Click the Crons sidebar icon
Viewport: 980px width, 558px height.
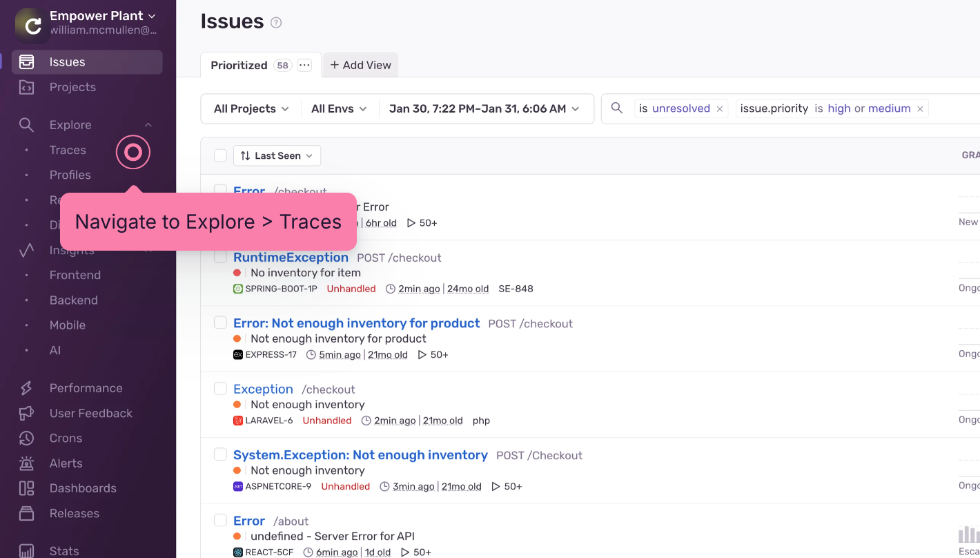(x=26, y=438)
